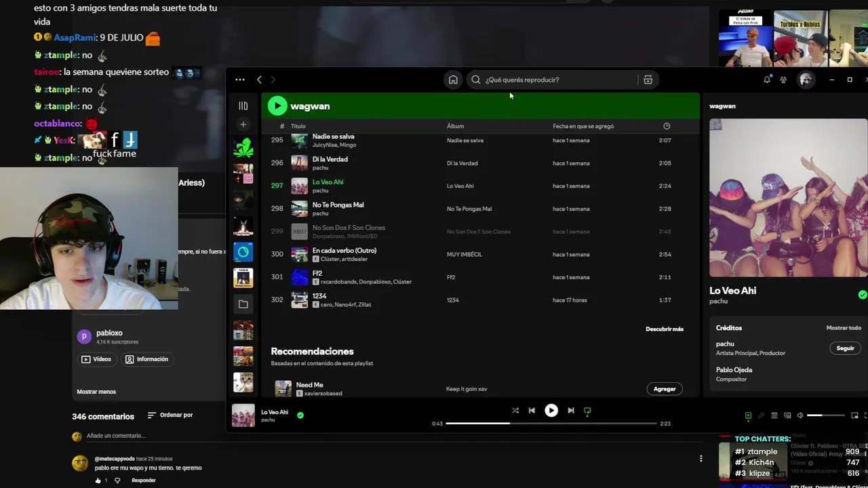Screen dimensions: 868x488
Task: Open album link MUY IMBÉCIL
Action: (x=465, y=254)
